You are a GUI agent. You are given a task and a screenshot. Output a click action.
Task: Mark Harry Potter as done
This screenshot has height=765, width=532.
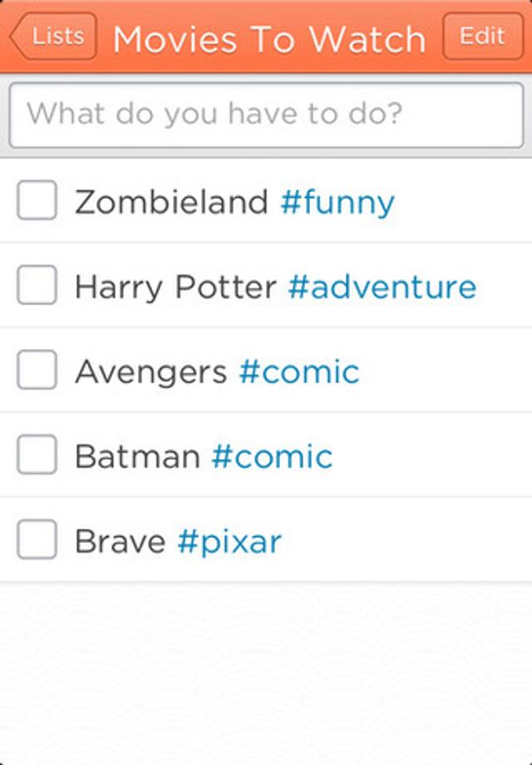(37, 286)
